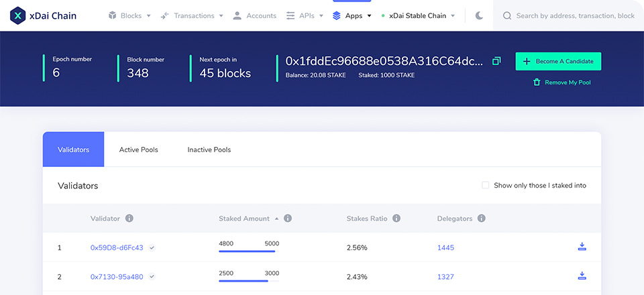The height and width of the screenshot is (295, 644).
Task: Click the Stakes Ratio info icon
Action: point(396,219)
